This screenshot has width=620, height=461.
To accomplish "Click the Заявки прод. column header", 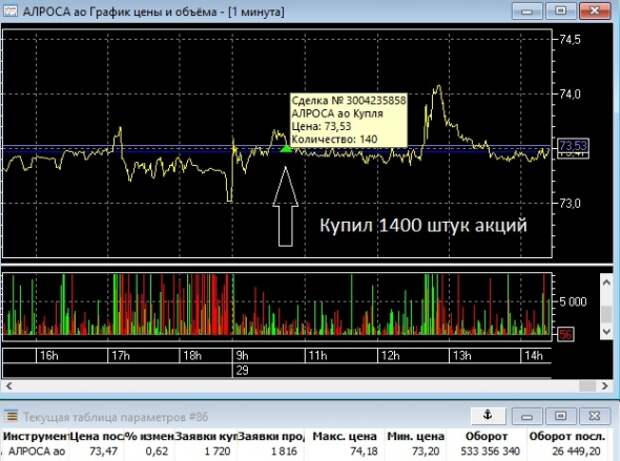I will [x=271, y=436].
